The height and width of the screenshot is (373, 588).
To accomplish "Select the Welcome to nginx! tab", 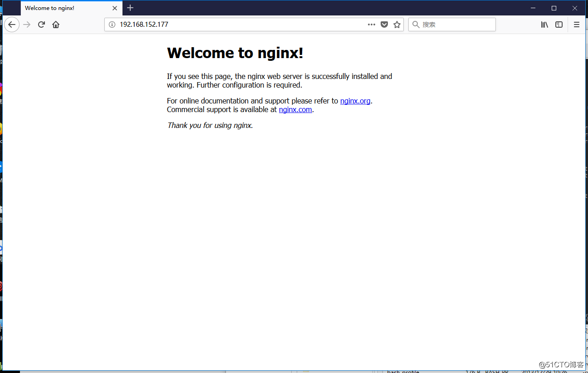I will point(71,8).
